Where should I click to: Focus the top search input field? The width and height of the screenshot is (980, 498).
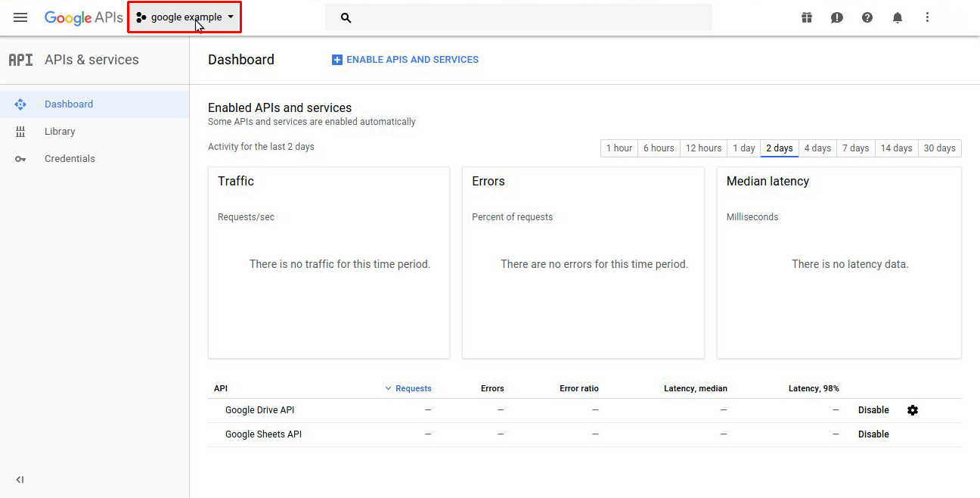coord(519,17)
